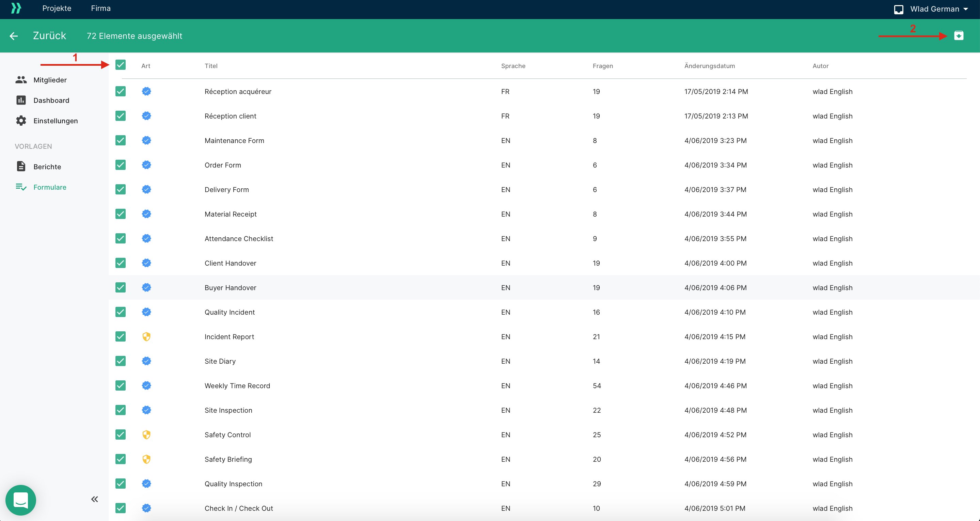Image resolution: width=980 pixels, height=521 pixels.
Task: Sort by the Fragen column header
Action: [x=603, y=66]
